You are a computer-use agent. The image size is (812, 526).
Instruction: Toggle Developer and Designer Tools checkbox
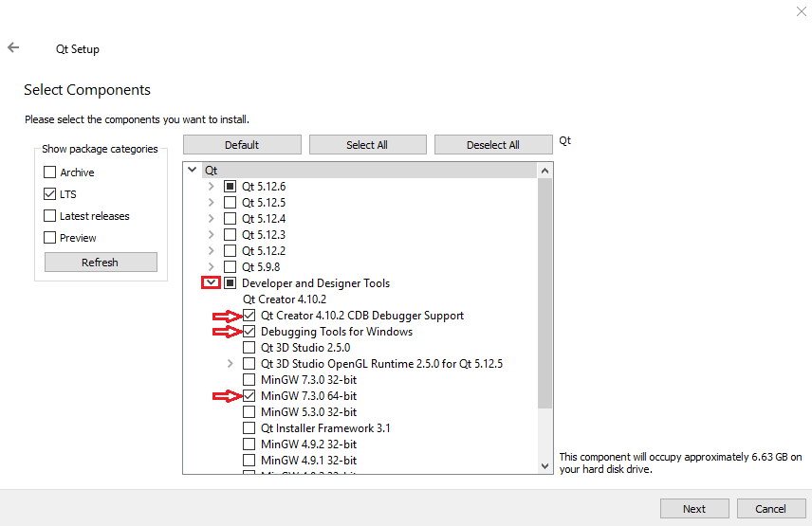tap(230, 283)
